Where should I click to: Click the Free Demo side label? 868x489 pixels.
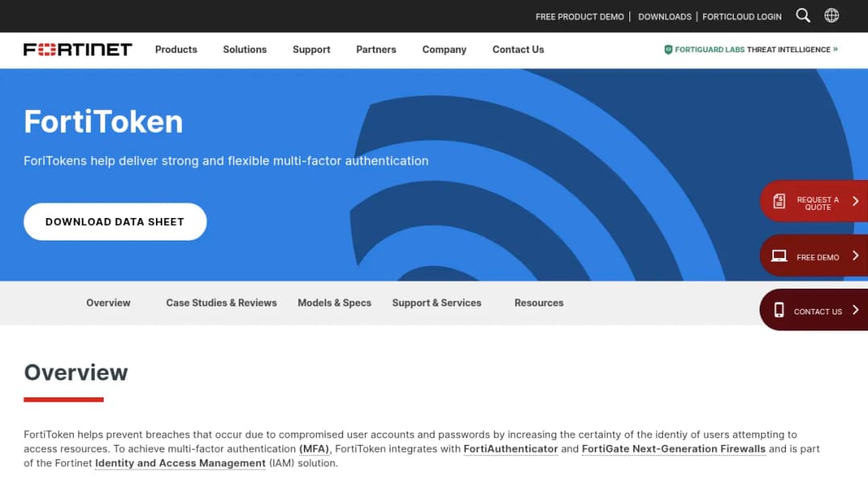pyautogui.click(x=817, y=257)
